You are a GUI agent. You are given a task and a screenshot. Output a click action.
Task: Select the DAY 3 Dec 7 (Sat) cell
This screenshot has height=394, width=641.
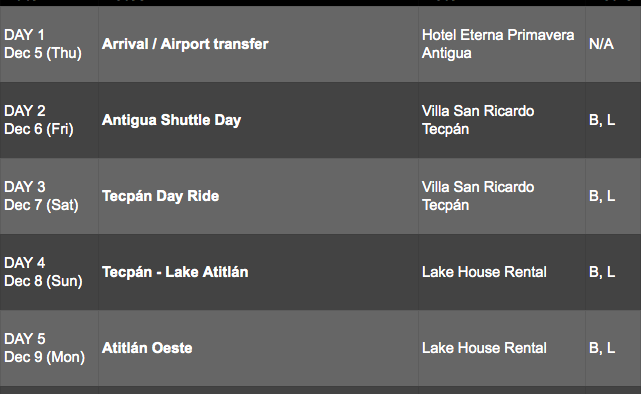coord(49,196)
